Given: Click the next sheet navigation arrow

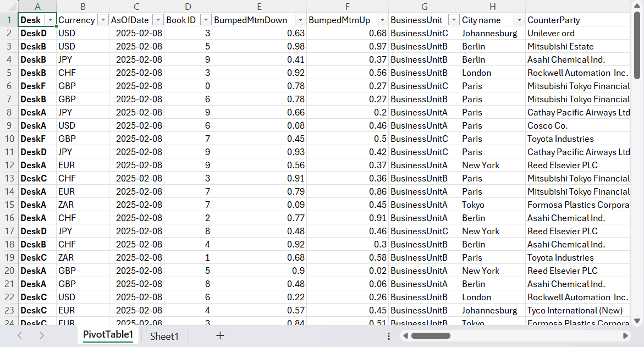Looking at the screenshot, I should pos(42,335).
